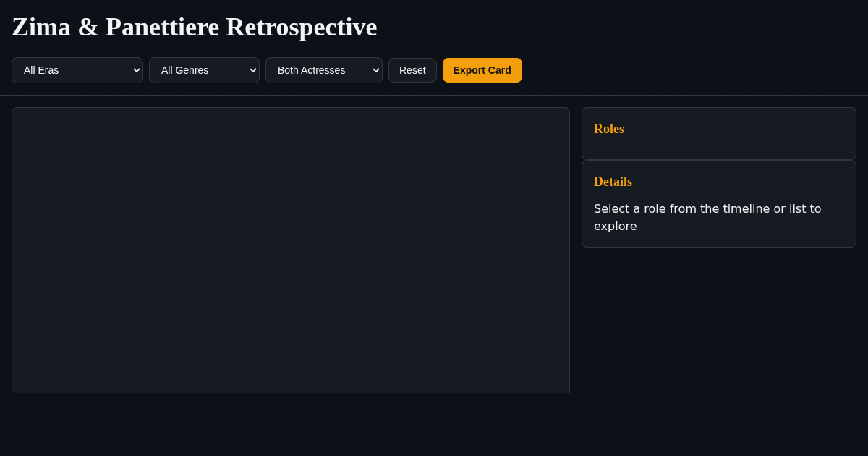Click the Reset button

412,70
